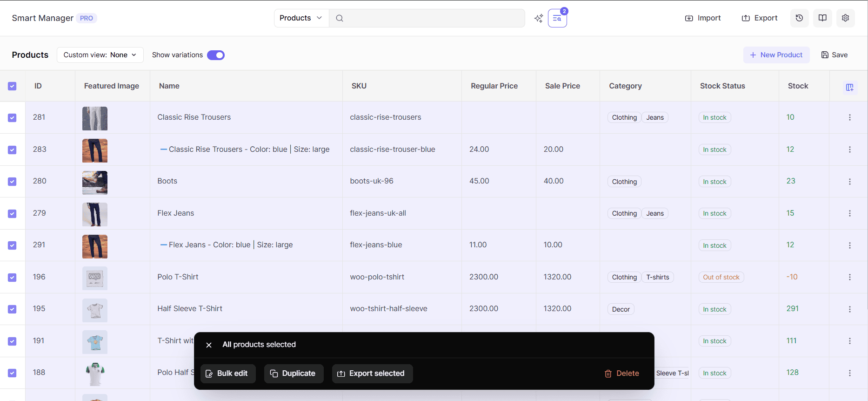Uncheck the checkbox for product 283
The width and height of the screenshot is (868, 401).
[12, 150]
